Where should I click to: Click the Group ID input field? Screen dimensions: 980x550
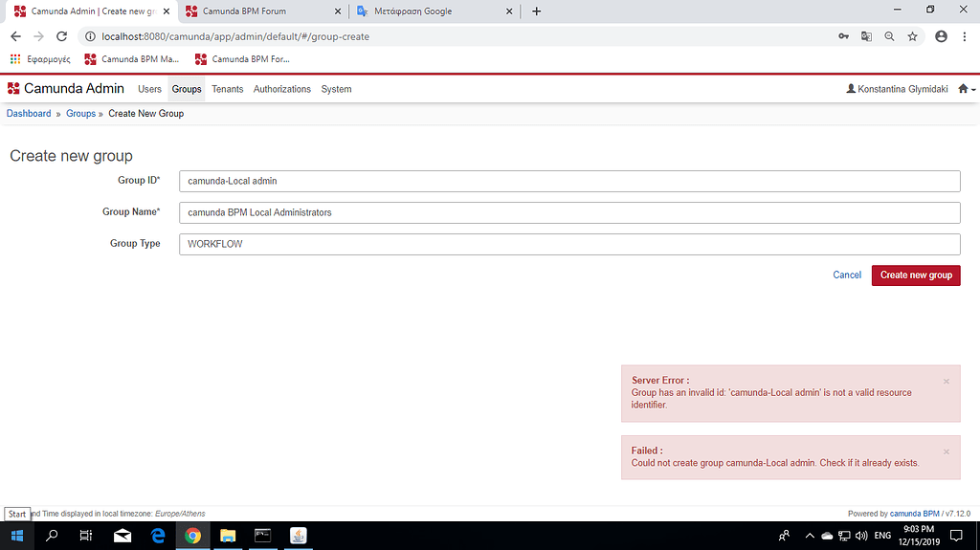click(x=569, y=181)
